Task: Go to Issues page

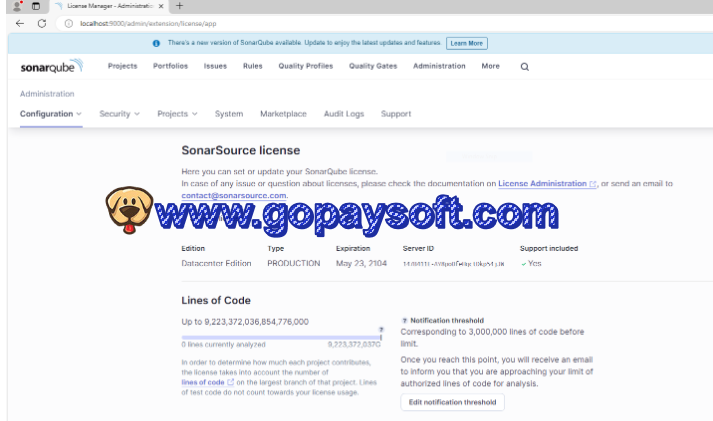Action: pyautogui.click(x=215, y=66)
